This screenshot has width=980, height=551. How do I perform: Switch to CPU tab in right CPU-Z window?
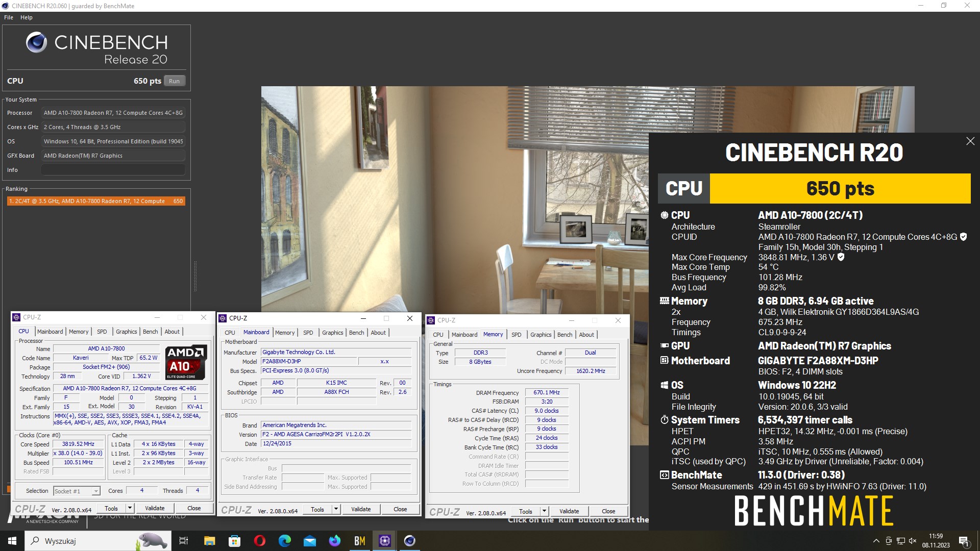pyautogui.click(x=438, y=335)
